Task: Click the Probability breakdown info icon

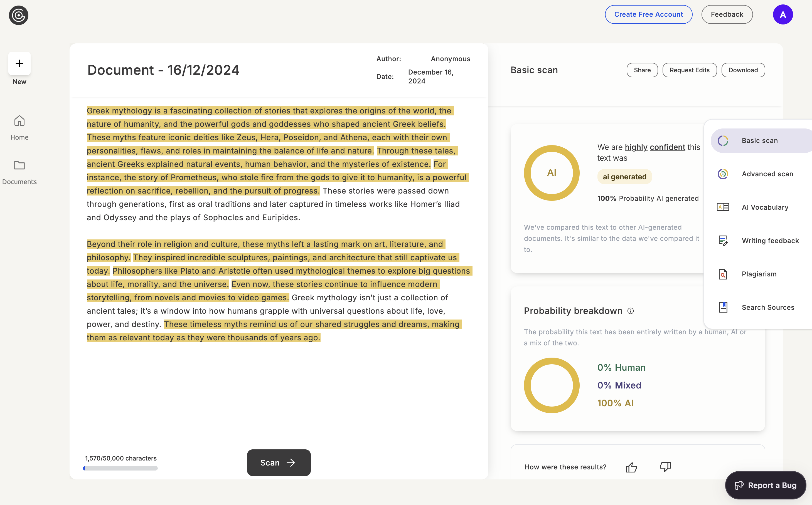Action: 631,311
